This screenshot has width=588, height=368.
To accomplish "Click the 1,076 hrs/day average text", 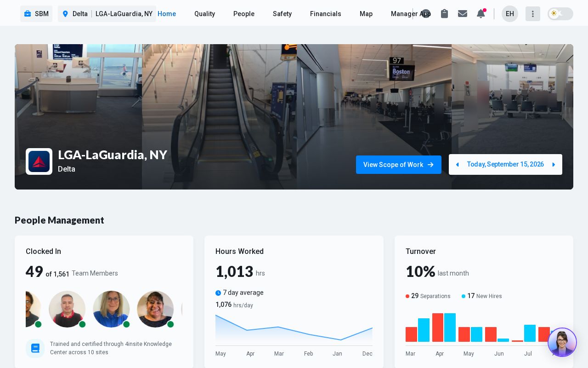I will (234, 305).
